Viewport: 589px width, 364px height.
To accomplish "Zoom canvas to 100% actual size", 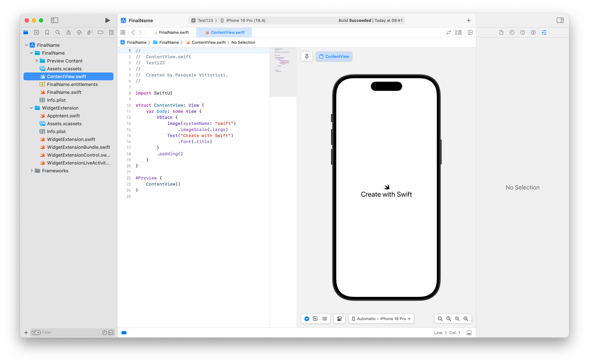I will point(449,319).
